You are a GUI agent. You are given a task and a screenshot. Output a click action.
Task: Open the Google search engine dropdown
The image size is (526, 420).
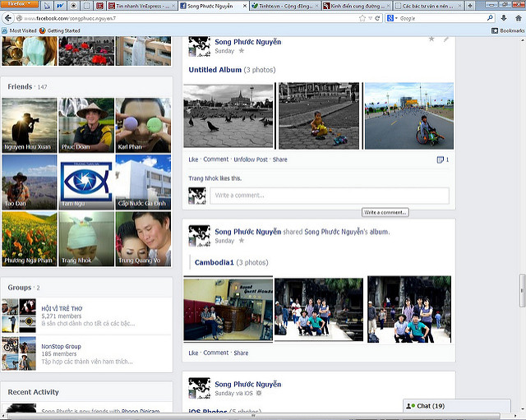click(391, 18)
